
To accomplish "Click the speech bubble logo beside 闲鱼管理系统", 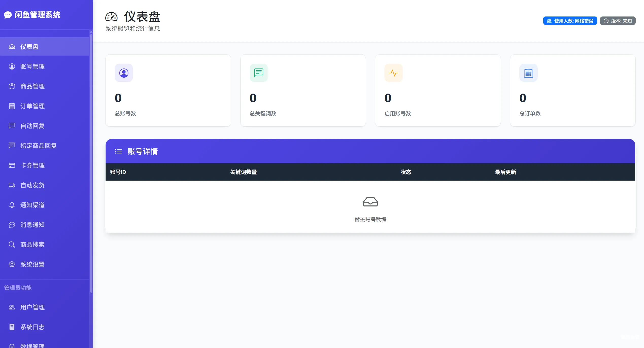I will (x=8, y=15).
